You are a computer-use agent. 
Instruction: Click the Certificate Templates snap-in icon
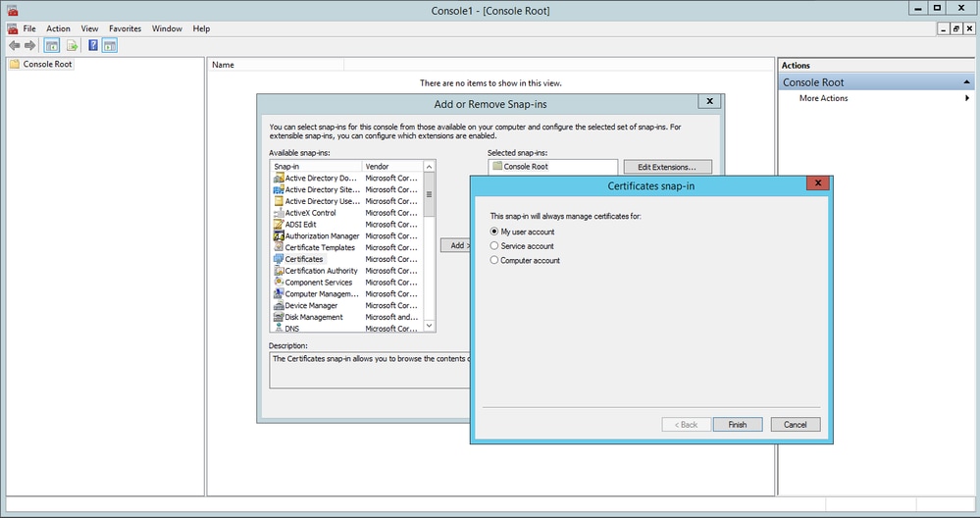pyautogui.click(x=279, y=247)
